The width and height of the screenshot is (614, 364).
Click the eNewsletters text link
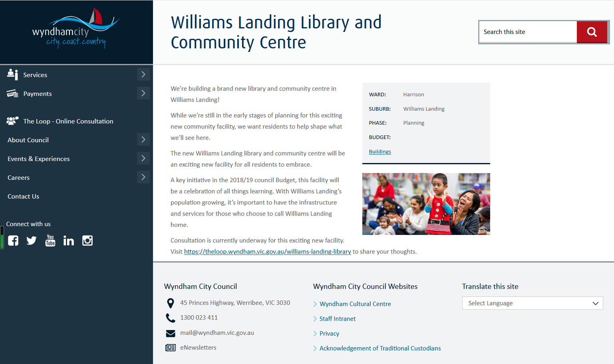click(x=198, y=347)
